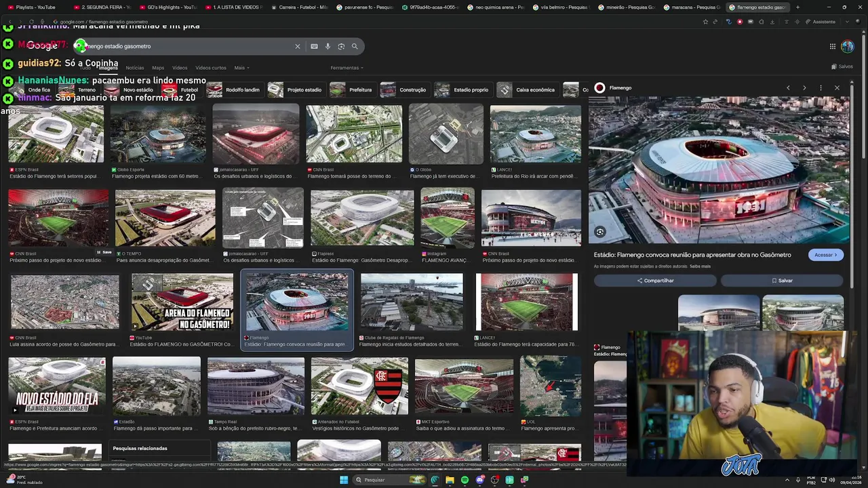This screenshot has height=488, width=868.
Task: Open 'Arena do Flamengo no Gasômetro' YouTube thumbnail
Action: coord(182,302)
